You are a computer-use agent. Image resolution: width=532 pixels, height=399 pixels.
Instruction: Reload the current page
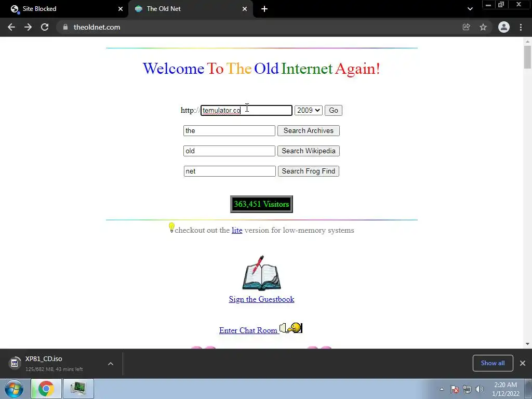tap(45, 27)
